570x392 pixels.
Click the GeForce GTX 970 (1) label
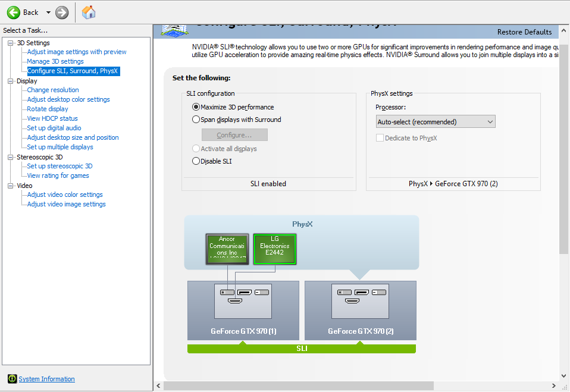coord(243,331)
